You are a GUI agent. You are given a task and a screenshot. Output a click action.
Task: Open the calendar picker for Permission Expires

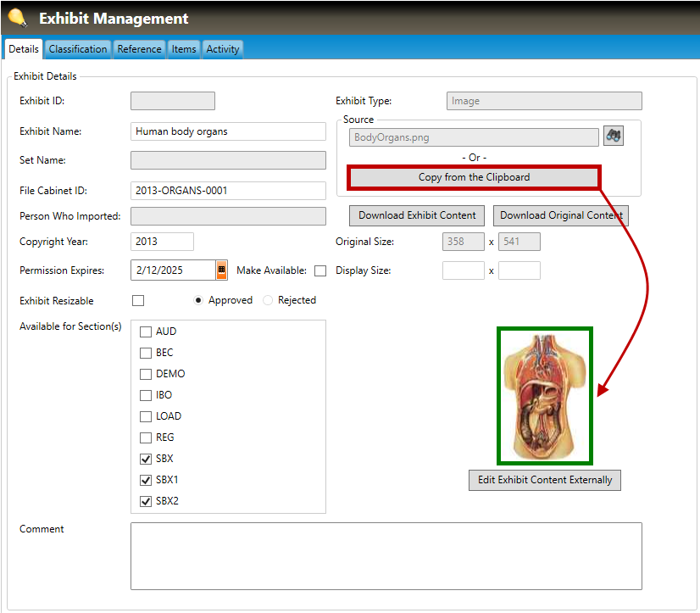pyautogui.click(x=221, y=270)
